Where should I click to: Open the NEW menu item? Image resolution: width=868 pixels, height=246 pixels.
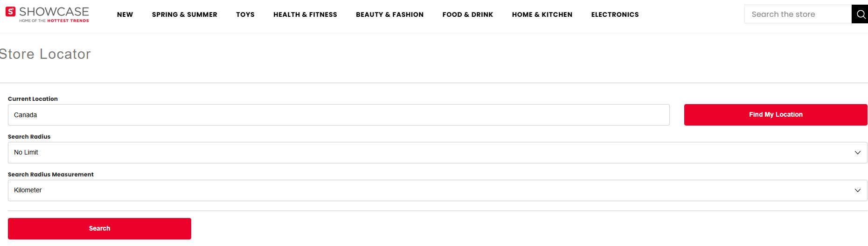tap(125, 14)
